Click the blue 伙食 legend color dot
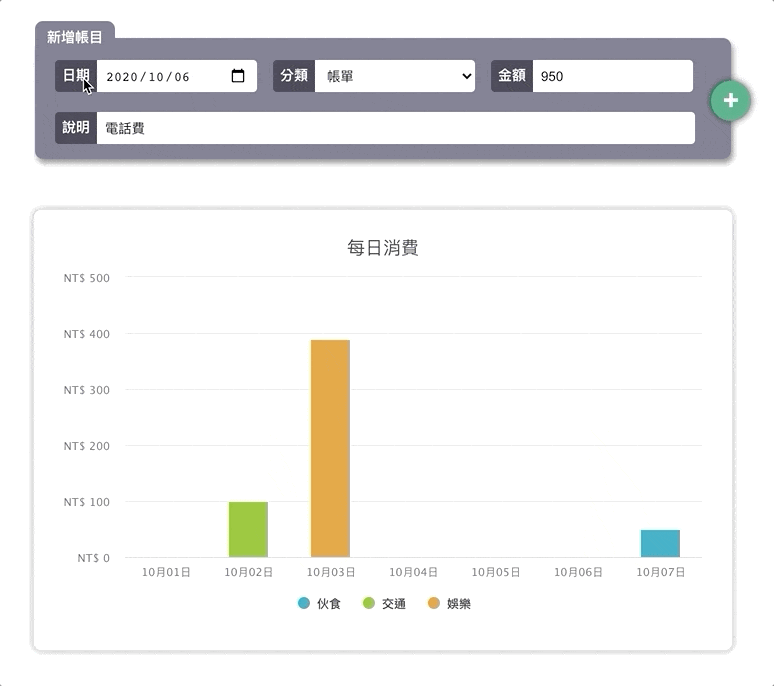 pos(304,603)
